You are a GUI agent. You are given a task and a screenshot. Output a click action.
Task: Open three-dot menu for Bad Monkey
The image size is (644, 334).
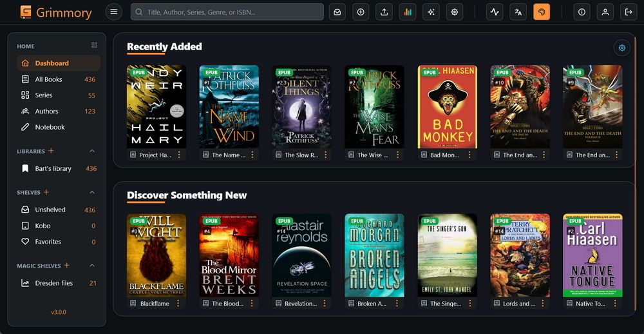[469, 155]
